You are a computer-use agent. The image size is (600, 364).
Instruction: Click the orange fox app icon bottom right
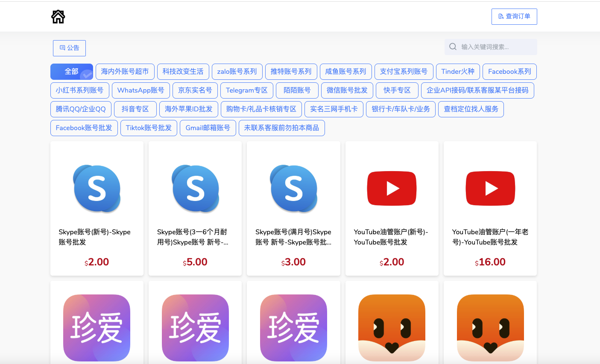[490, 328]
